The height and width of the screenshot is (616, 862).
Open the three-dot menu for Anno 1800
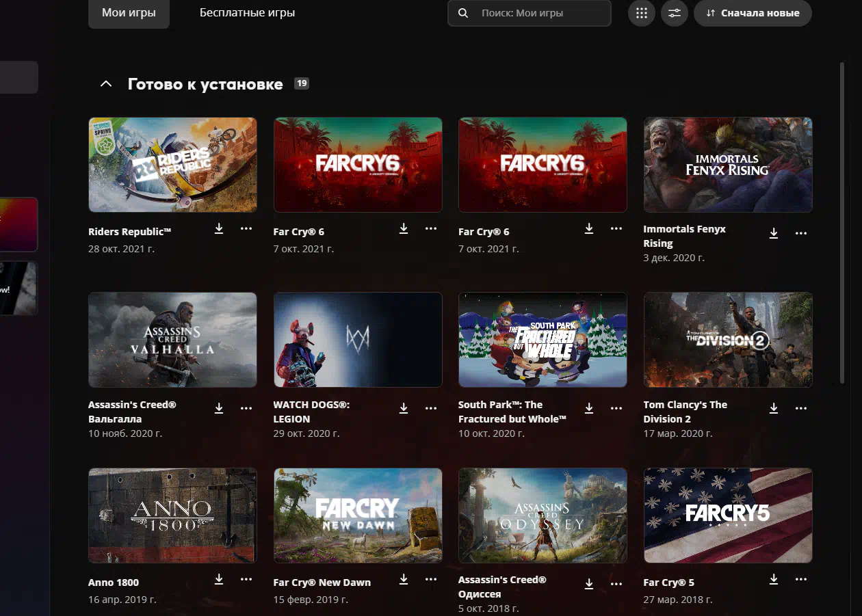tap(246, 579)
